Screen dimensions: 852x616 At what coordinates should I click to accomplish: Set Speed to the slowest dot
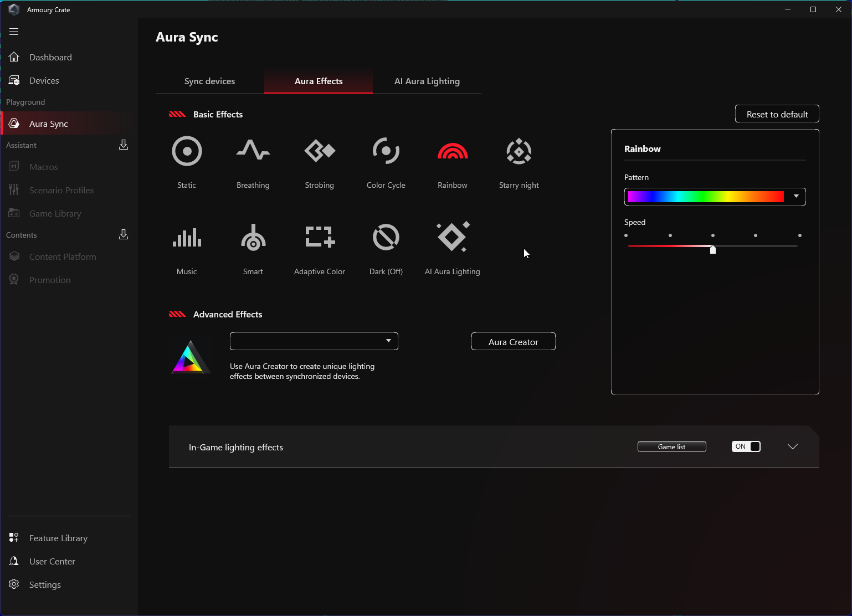626,235
